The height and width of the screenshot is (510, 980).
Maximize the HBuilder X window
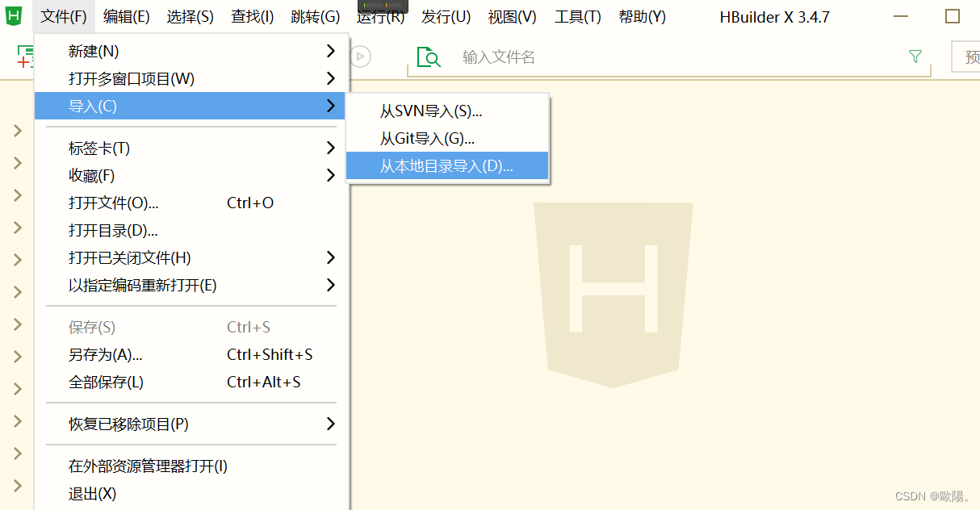[x=953, y=16]
